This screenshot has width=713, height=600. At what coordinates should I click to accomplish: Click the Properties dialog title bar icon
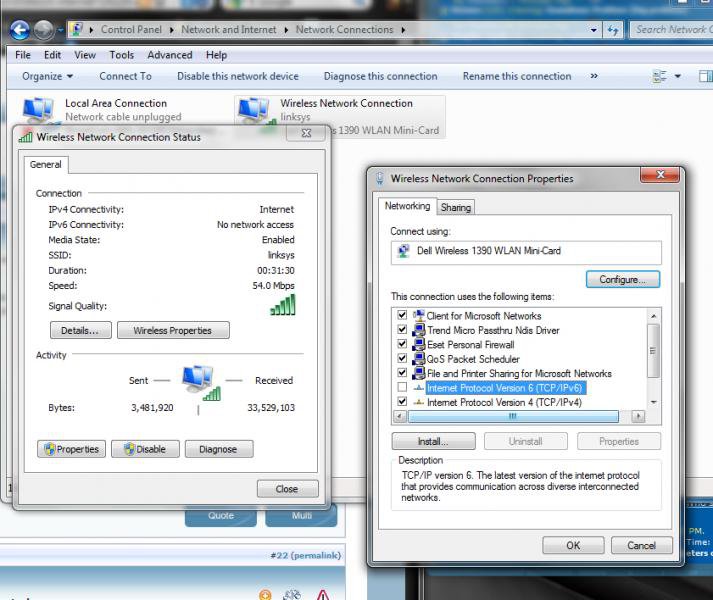tap(380, 178)
